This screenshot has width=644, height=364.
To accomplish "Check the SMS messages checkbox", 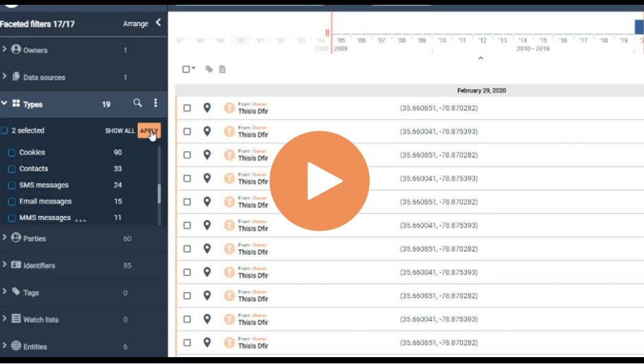I will tap(12, 186).
